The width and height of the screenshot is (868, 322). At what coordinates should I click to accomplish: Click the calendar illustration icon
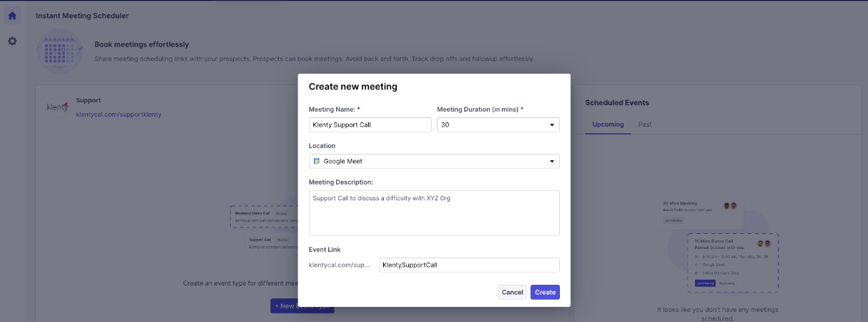point(60,51)
